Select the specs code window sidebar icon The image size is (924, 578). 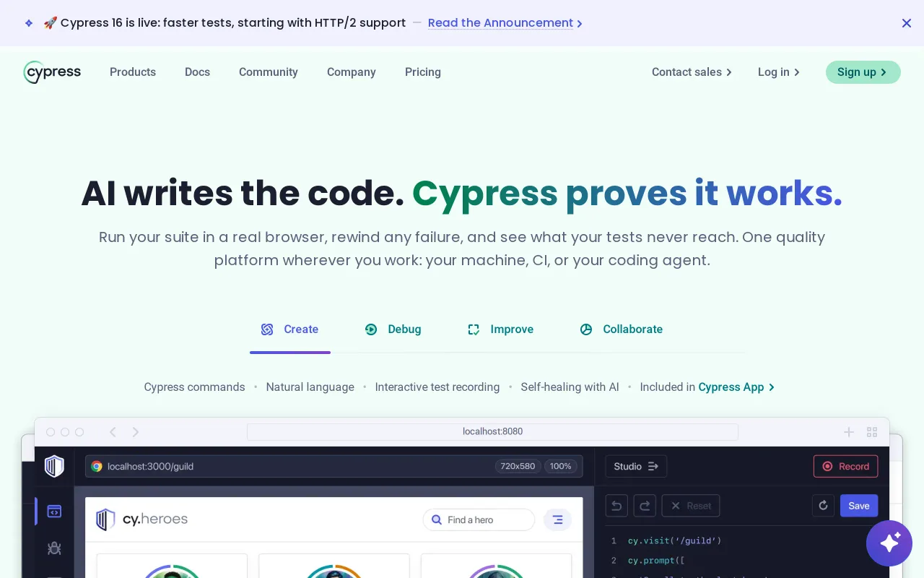(54, 512)
